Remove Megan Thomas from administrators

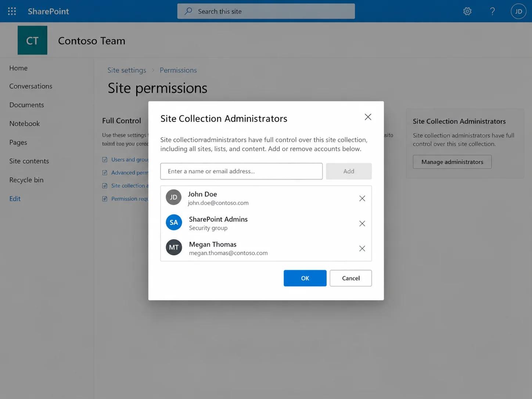point(362,248)
